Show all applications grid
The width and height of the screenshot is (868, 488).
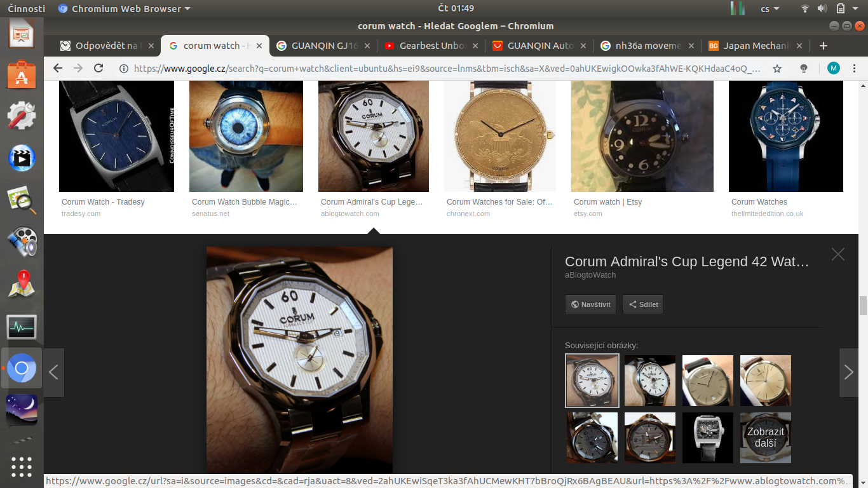(22, 467)
